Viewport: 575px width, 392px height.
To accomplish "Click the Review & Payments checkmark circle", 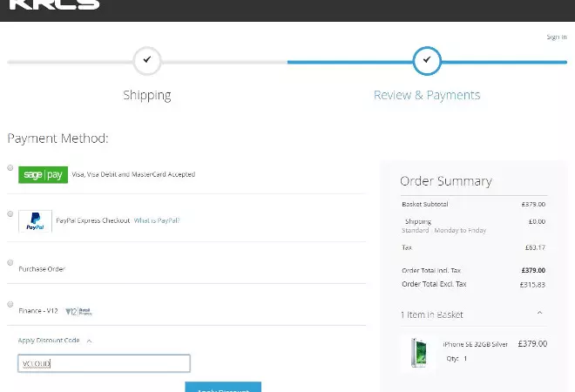I will (427, 60).
